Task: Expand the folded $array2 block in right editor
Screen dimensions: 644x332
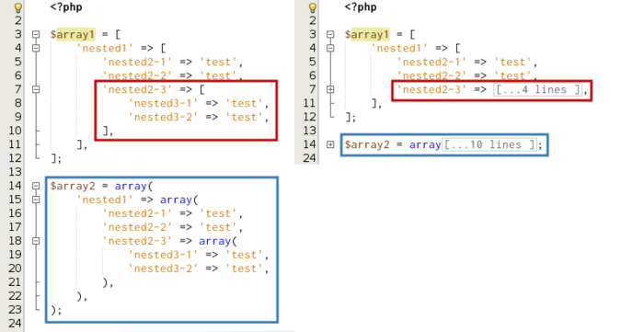Action: [330, 144]
